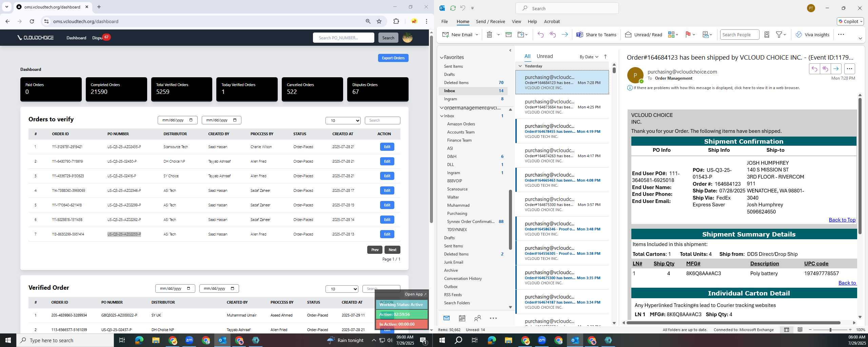Click the Export Orders button
The image size is (868, 347).
click(393, 58)
